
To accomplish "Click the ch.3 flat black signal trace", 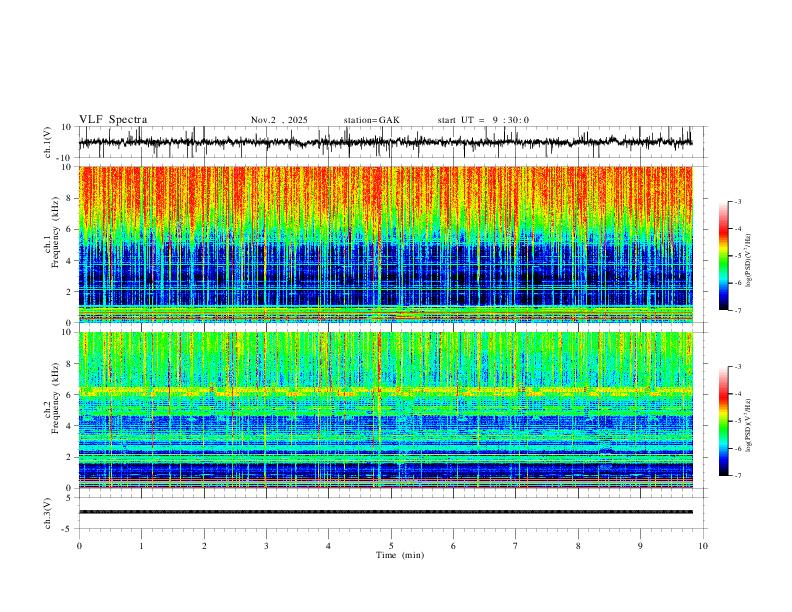I will pyautogui.click(x=385, y=512).
